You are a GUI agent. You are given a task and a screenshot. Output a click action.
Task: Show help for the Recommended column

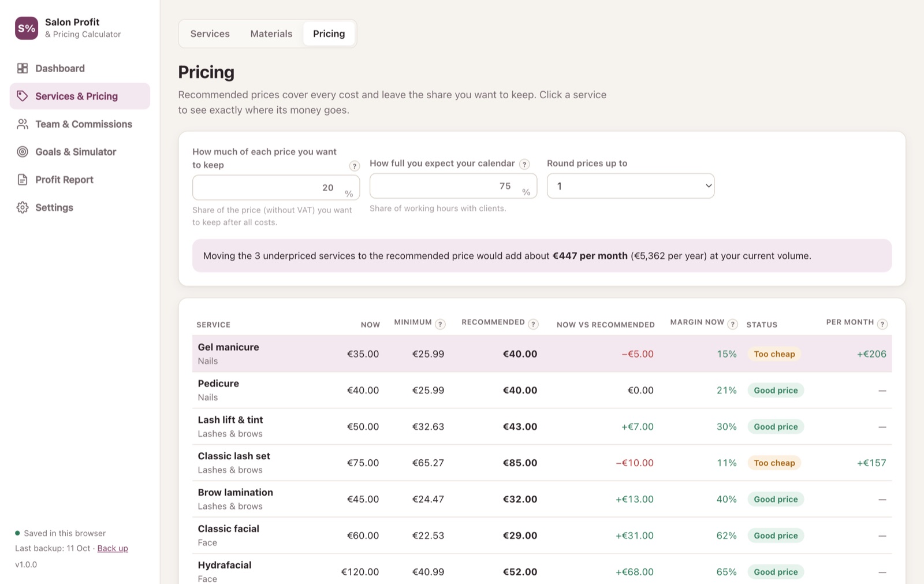(533, 324)
